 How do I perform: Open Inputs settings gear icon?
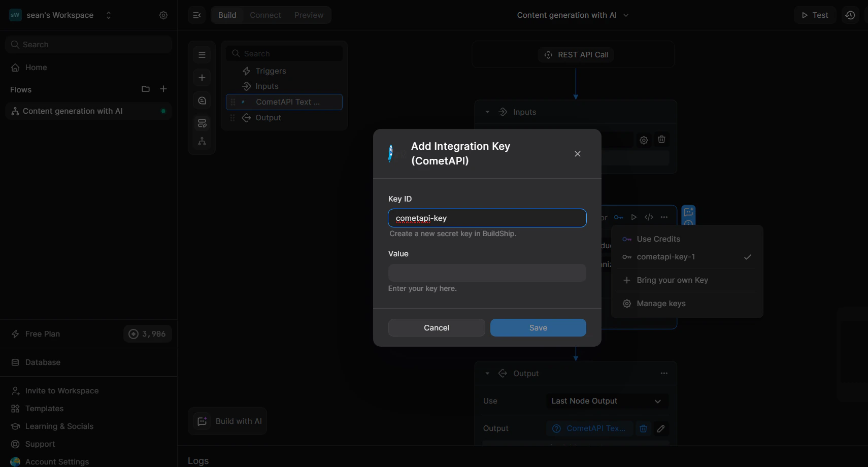(x=644, y=140)
